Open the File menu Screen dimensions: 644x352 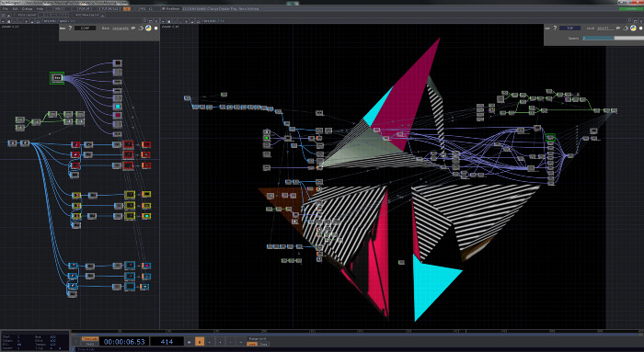point(6,8)
